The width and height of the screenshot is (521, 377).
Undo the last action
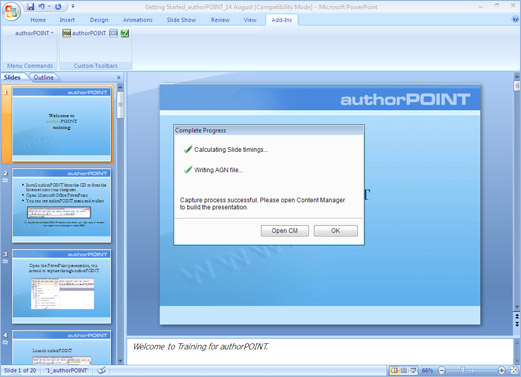coord(42,6)
